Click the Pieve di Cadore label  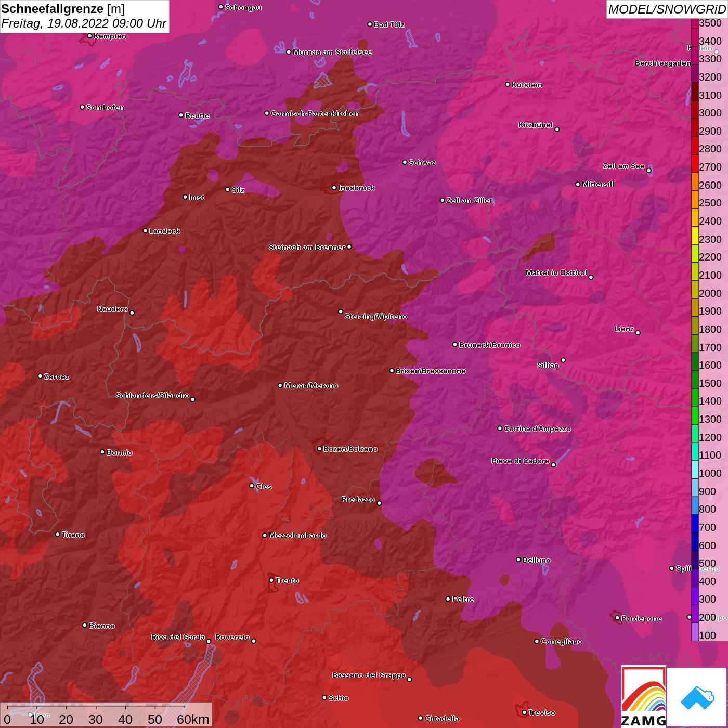pos(521,461)
